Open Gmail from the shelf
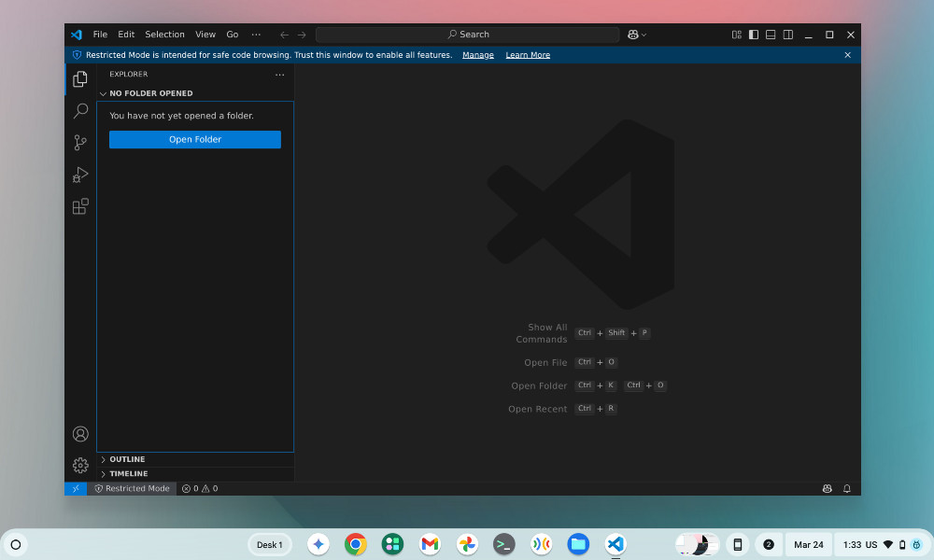934x560 pixels. [x=430, y=544]
